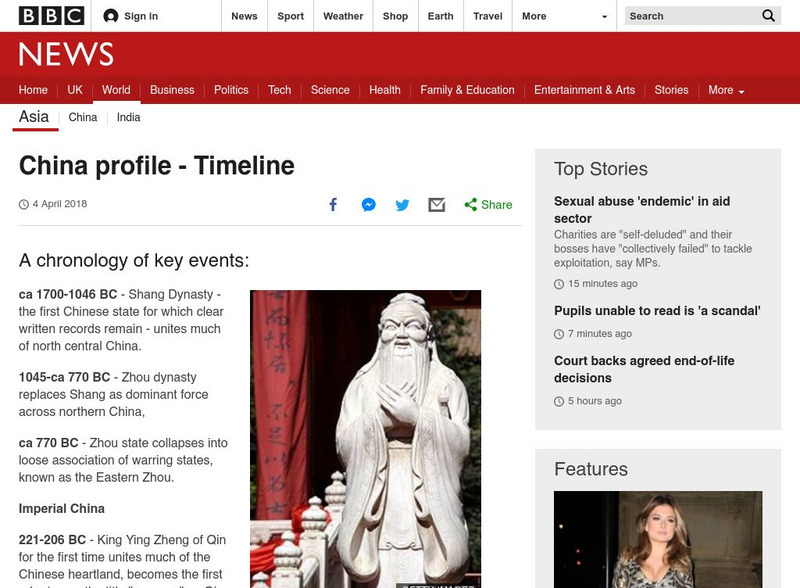Expand the red nav More dropdown
This screenshot has width=800, height=588.
coord(726,90)
